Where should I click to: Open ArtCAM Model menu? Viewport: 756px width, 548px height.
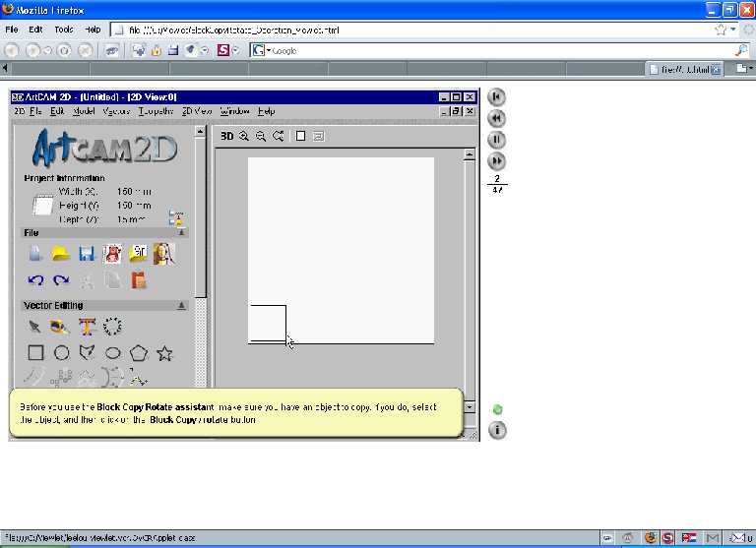tap(84, 111)
